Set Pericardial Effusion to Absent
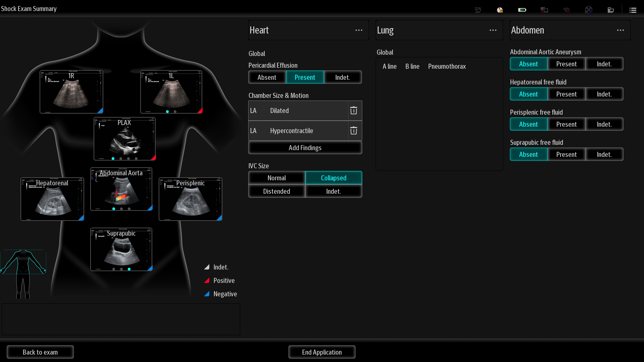 (267, 77)
